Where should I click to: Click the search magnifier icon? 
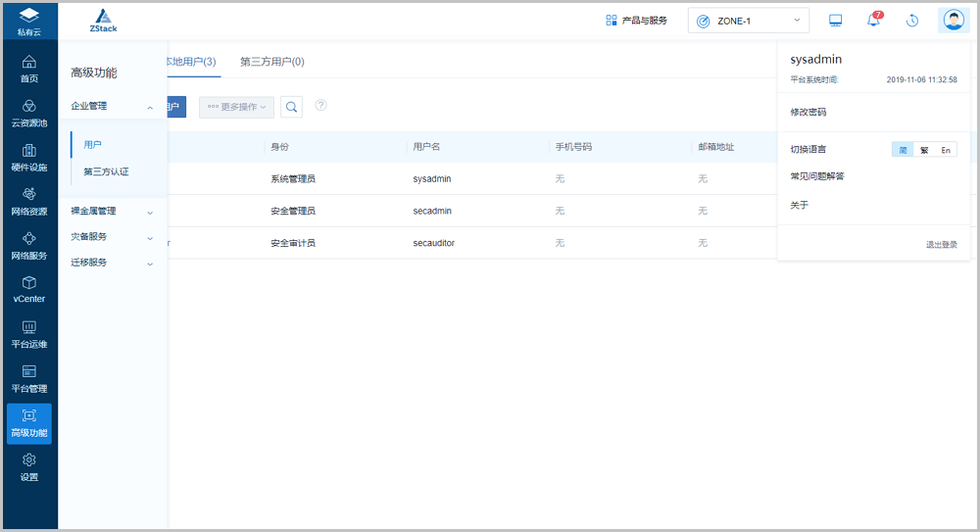click(291, 107)
